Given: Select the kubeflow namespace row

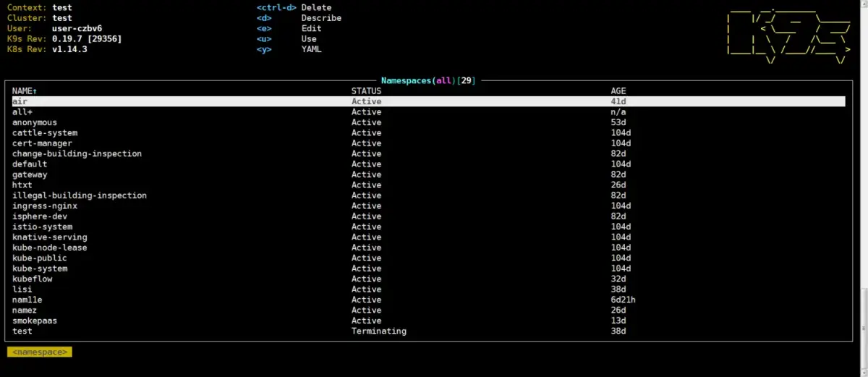Looking at the screenshot, I should point(33,279).
